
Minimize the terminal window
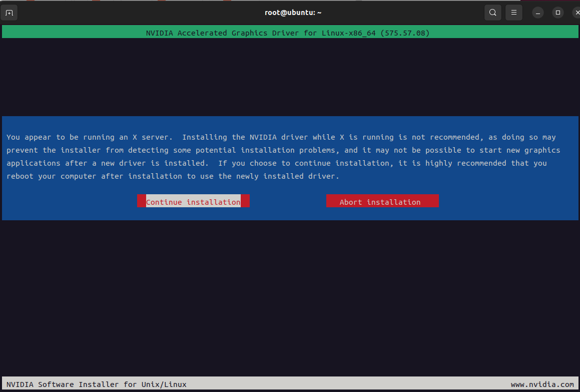(538, 13)
